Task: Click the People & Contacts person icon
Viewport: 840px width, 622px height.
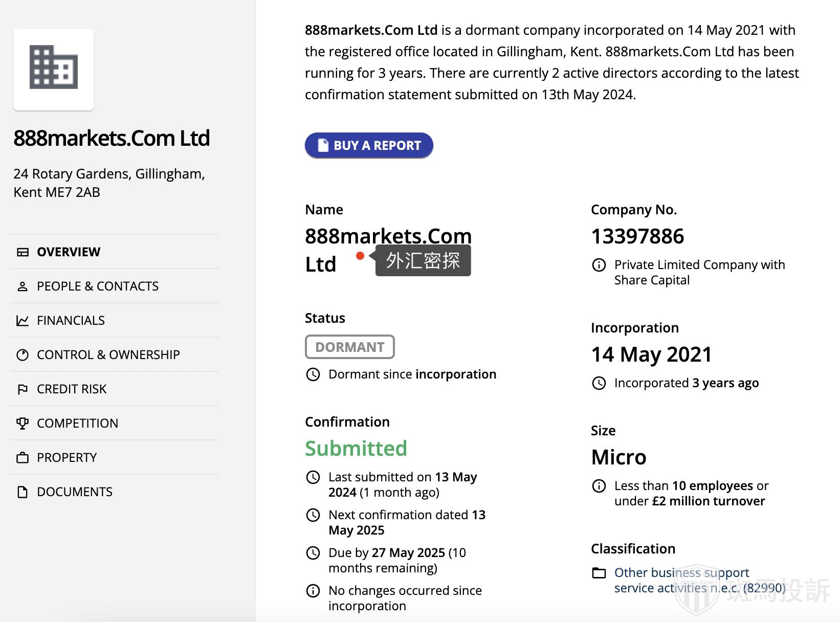Action: [23, 286]
